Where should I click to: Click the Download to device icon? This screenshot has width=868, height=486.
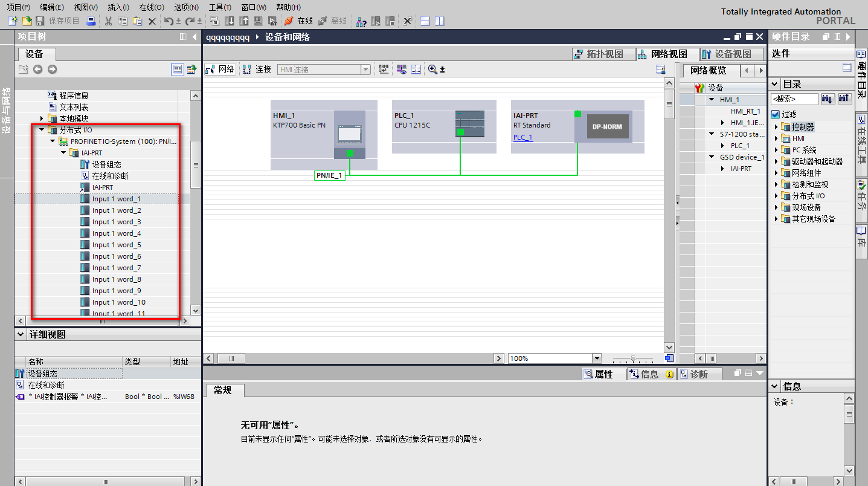(230, 21)
